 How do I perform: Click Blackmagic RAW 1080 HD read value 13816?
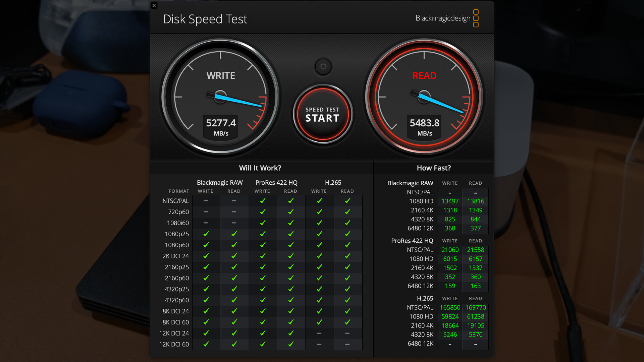pyautogui.click(x=475, y=201)
